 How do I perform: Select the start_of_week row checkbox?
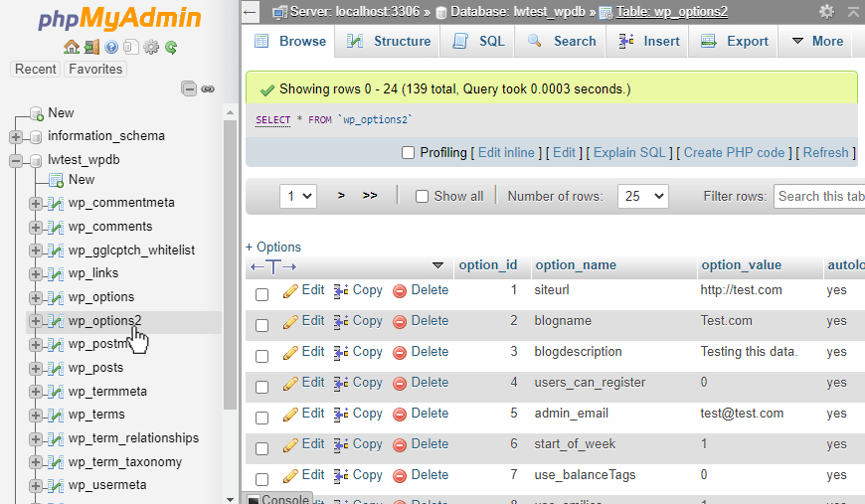click(x=262, y=449)
